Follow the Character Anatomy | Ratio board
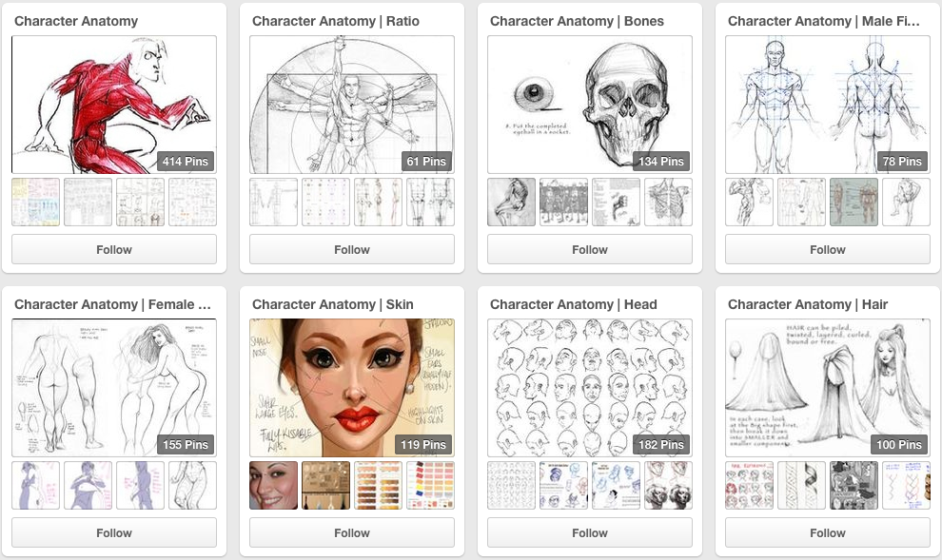The height and width of the screenshot is (560, 942). [x=352, y=249]
